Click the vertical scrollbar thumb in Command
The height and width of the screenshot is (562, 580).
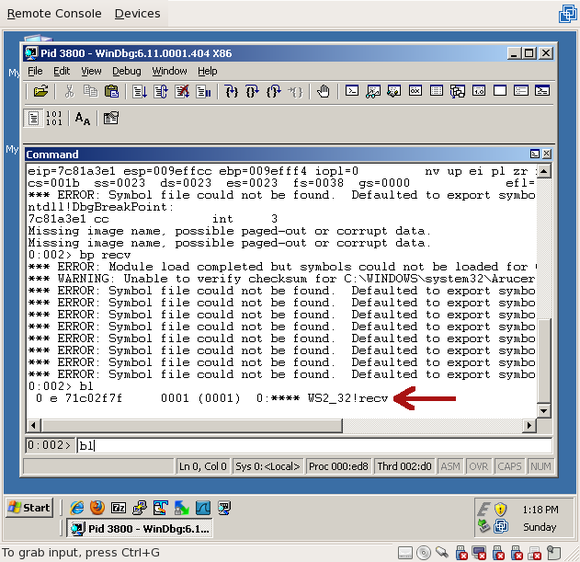coord(544,360)
